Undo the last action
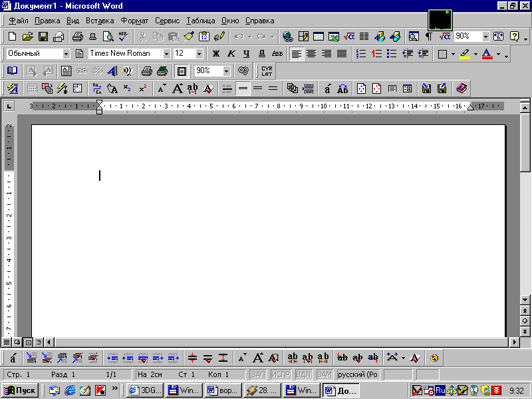 (239, 37)
